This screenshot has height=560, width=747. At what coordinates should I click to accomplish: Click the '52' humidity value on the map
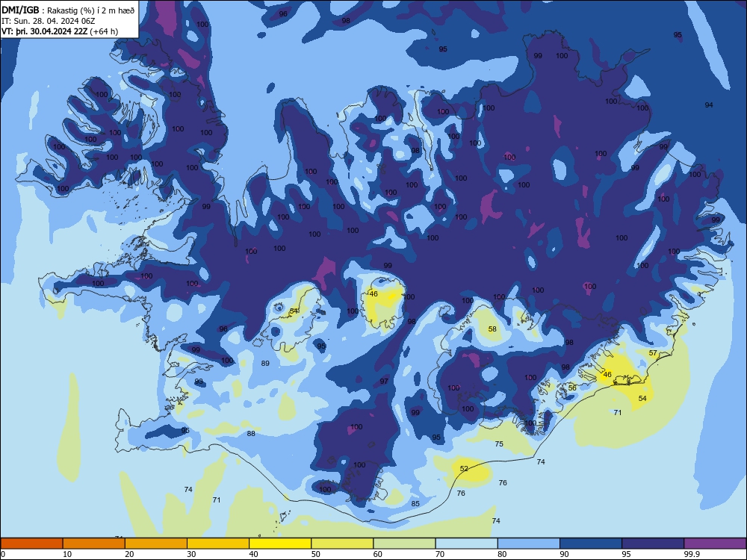pos(464,469)
